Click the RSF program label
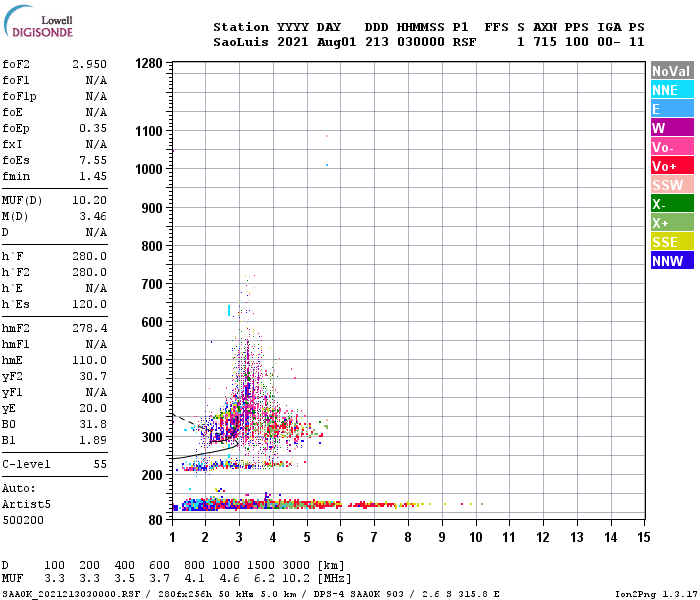The width and height of the screenshot is (700, 600). tap(465, 42)
